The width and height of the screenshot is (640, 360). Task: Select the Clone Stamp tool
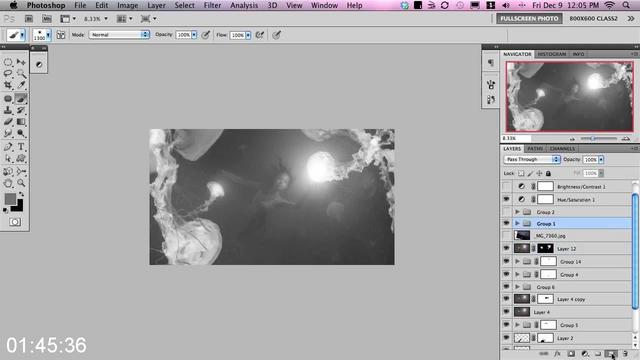tap(8, 110)
